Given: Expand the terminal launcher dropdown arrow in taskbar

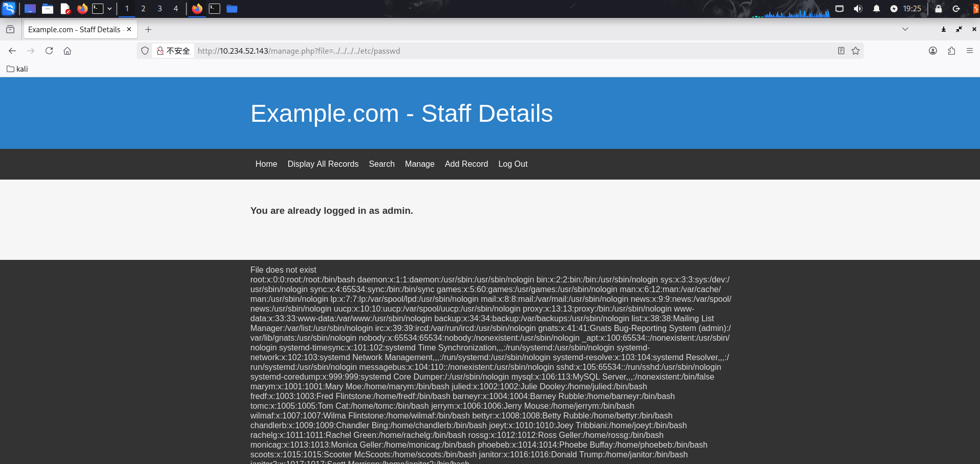Looking at the screenshot, I should [x=110, y=9].
